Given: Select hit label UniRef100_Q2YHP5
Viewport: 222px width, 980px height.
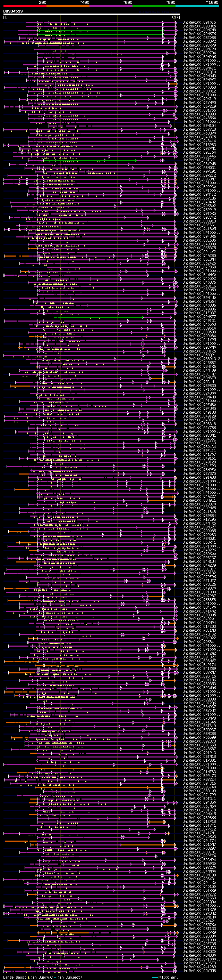Looking at the screenshot, I should pos(199,103).
